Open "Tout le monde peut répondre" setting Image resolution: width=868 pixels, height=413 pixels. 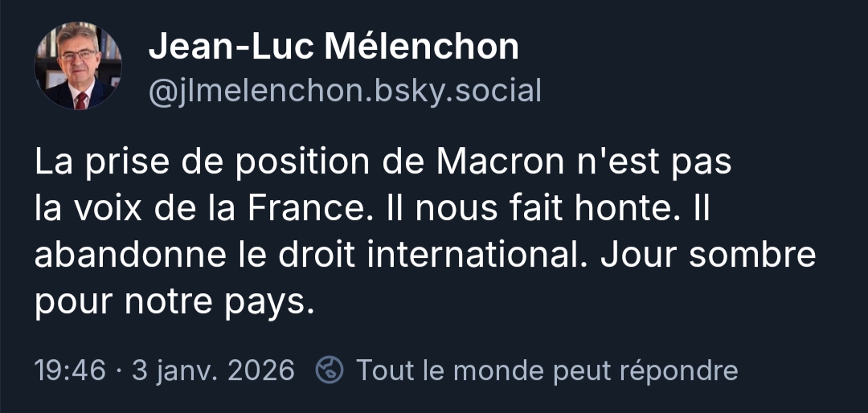click(x=547, y=370)
